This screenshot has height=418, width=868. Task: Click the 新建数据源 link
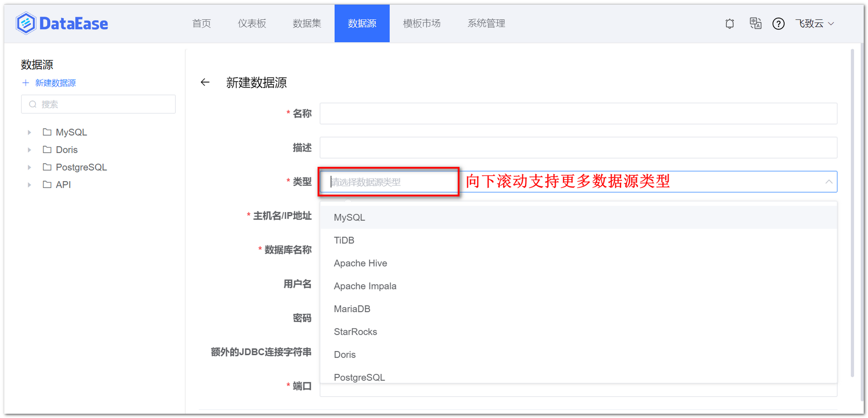coord(56,83)
